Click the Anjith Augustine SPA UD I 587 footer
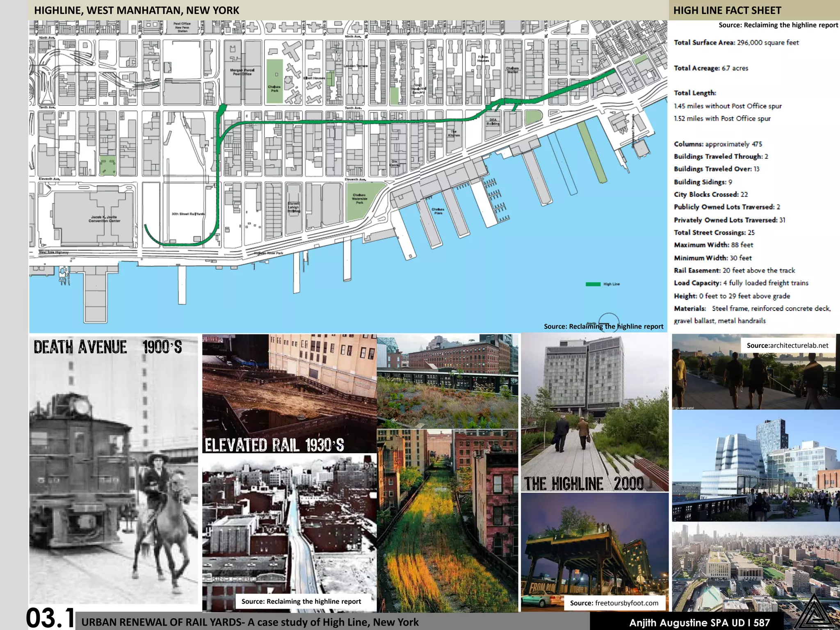The image size is (840, 630). (x=699, y=623)
